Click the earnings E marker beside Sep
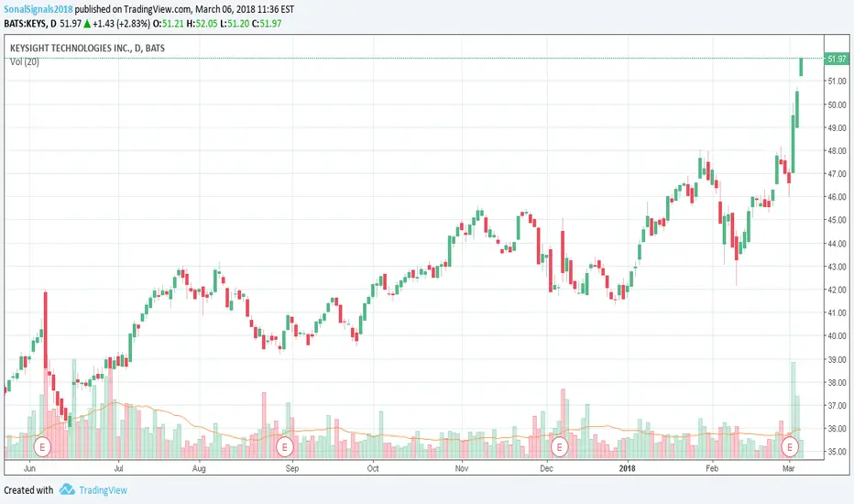The image size is (854, 504). 284,447
